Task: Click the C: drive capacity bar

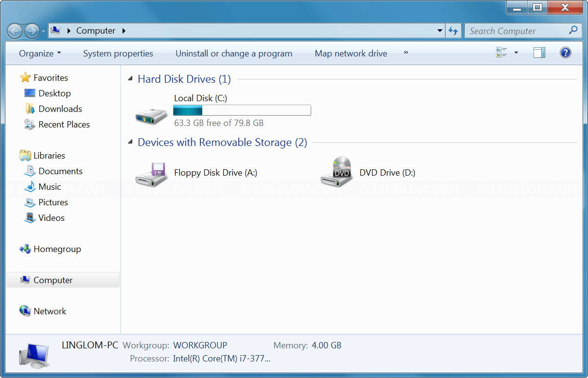Action: point(242,110)
